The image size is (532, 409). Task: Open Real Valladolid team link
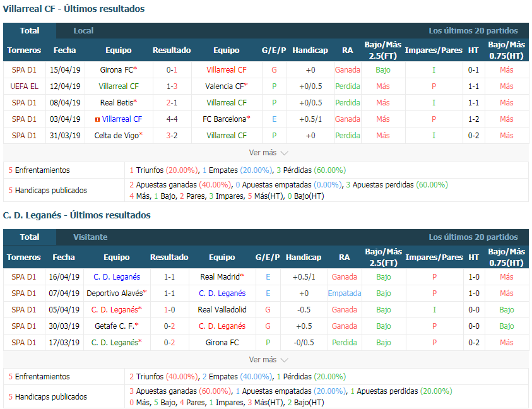[x=222, y=309]
